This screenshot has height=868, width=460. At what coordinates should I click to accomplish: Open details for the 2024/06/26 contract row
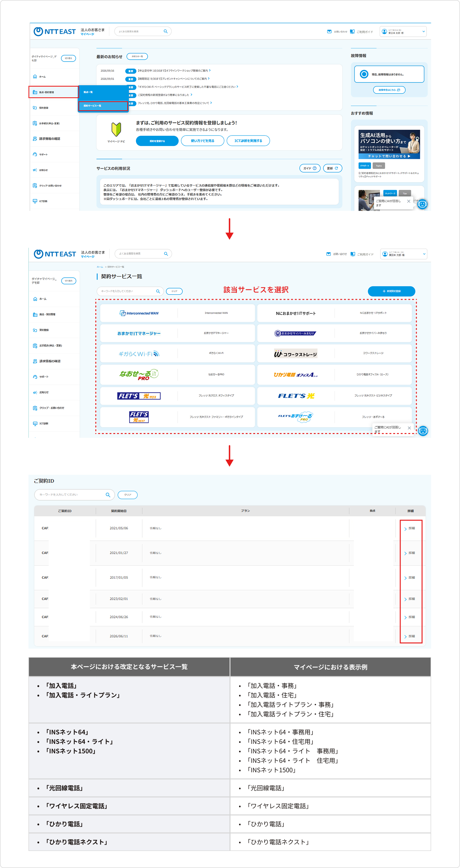point(410,617)
